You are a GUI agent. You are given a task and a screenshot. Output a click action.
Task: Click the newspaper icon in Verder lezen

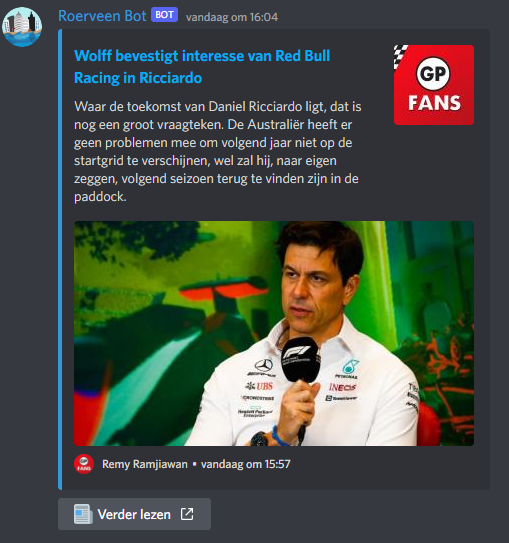pos(83,514)
